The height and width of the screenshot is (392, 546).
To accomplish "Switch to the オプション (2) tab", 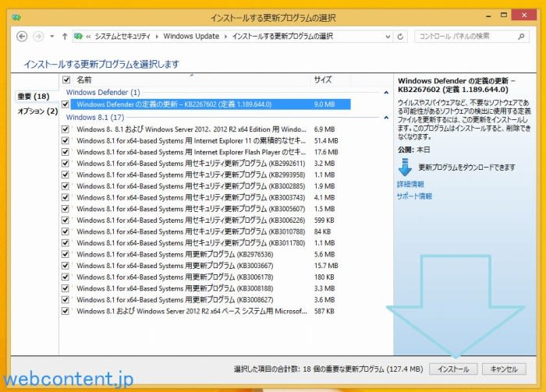I will click(x=37, y=111).
